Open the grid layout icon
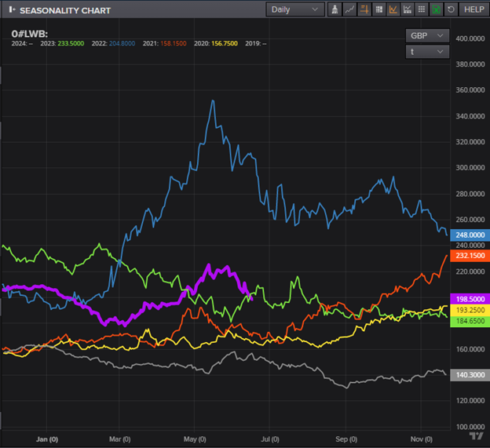The height and width of the screenshot is (448, 490). [x=378, y=9]
